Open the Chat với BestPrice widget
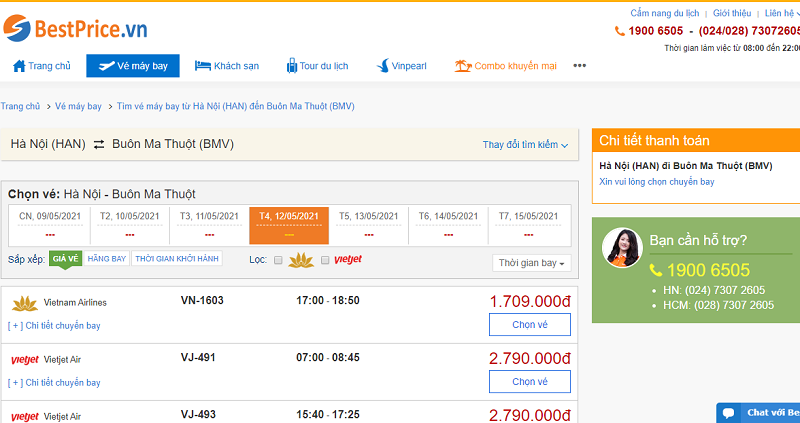The width and height of the screenshot is (800, 423). click(x=758, y=413)
